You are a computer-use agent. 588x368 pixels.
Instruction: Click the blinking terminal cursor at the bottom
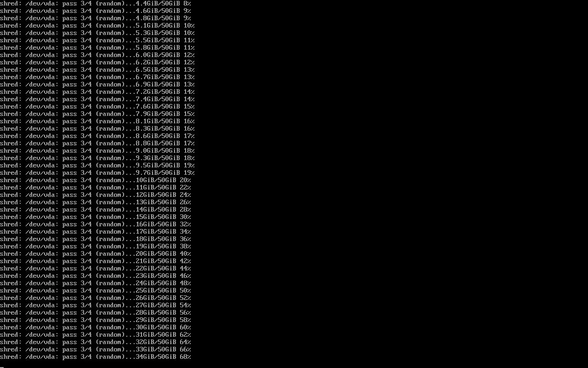click(2, 367)
